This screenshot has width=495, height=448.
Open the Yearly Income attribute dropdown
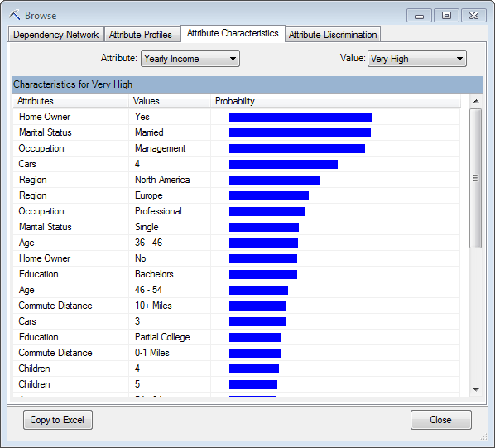click(x=190, y=59)
